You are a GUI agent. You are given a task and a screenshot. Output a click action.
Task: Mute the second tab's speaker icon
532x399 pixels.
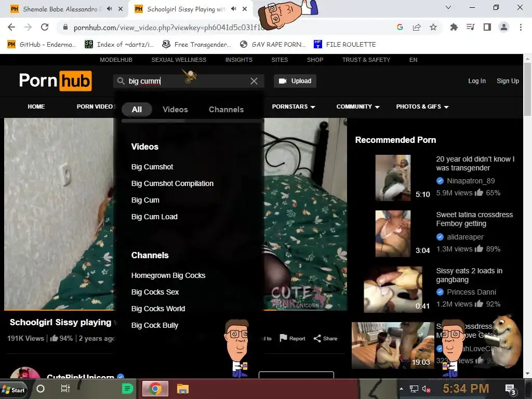pos(233,9)
